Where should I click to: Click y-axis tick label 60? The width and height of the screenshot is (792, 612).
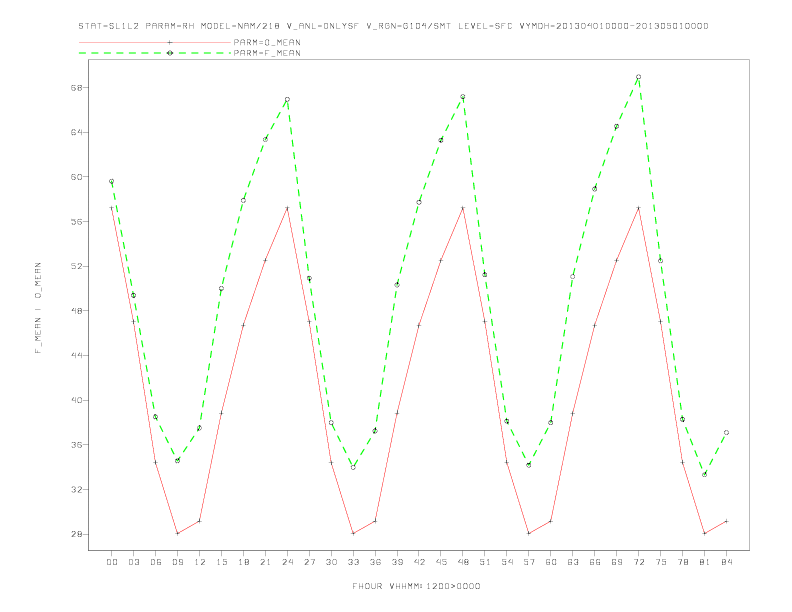[77, 177]
